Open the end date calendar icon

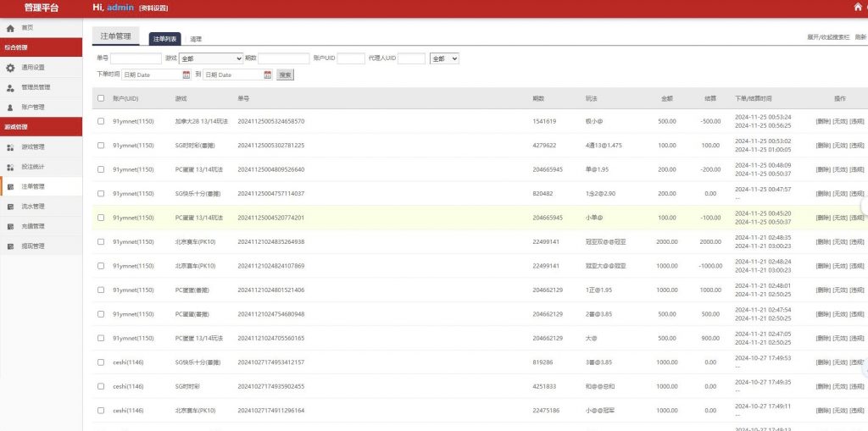(268, 75)
